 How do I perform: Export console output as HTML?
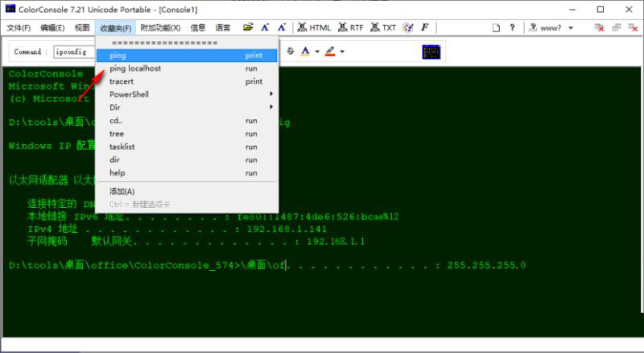(314, 27)
